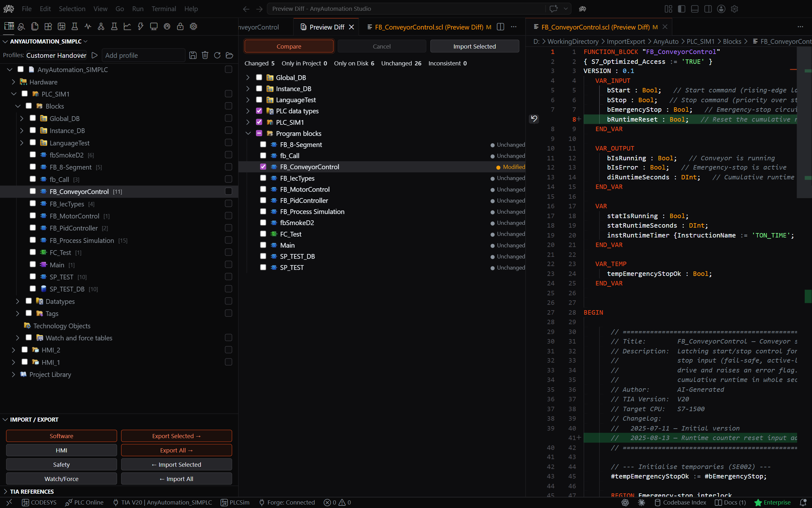Open notifications bell in status bar
812x508 pixels.
803,502
